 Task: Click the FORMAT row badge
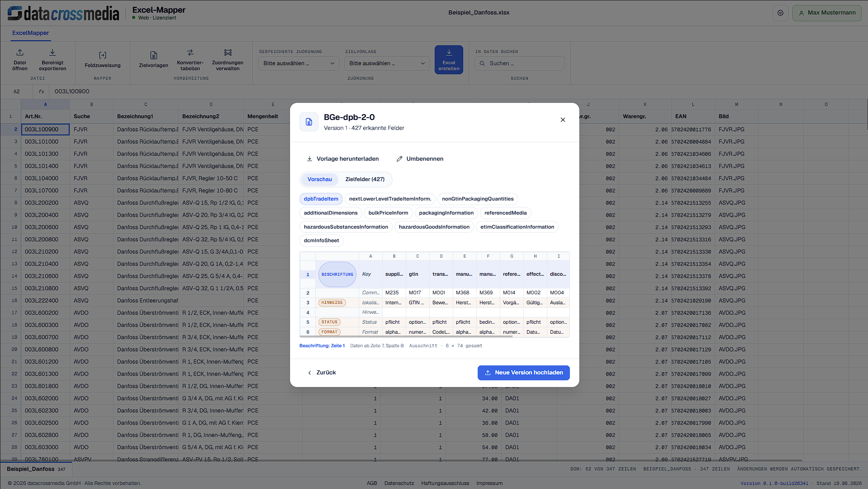point(330,332)
